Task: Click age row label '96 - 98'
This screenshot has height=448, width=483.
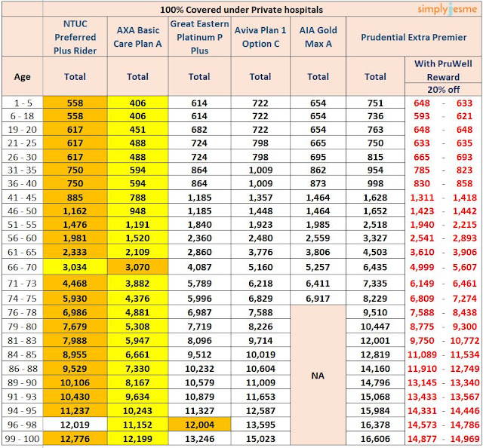Action: click(22, 425)
